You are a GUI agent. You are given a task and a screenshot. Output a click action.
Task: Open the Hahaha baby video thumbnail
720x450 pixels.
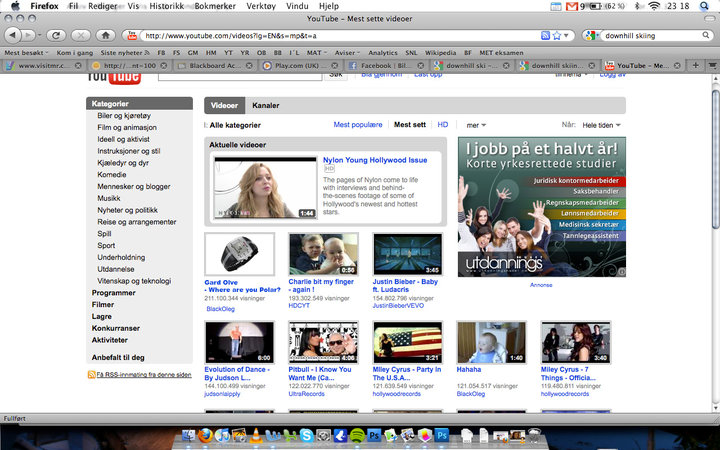pyautogui.click(x=491, y=342)
